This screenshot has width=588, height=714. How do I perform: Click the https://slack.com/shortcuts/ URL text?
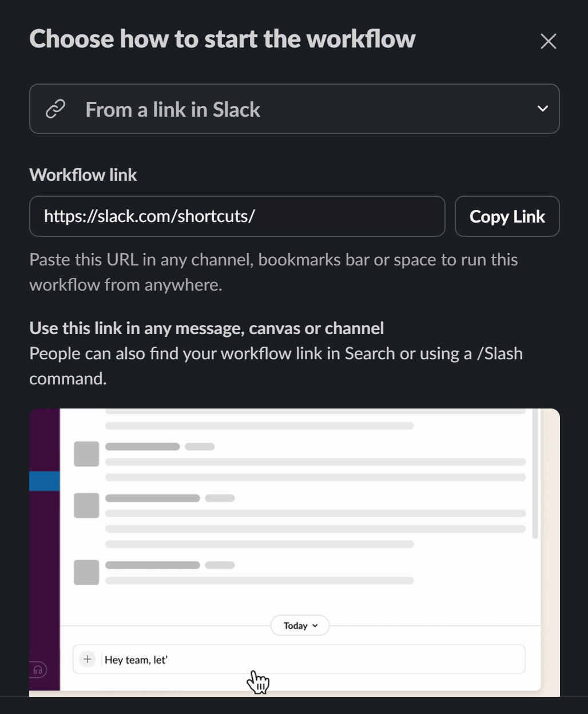(149, 216)
